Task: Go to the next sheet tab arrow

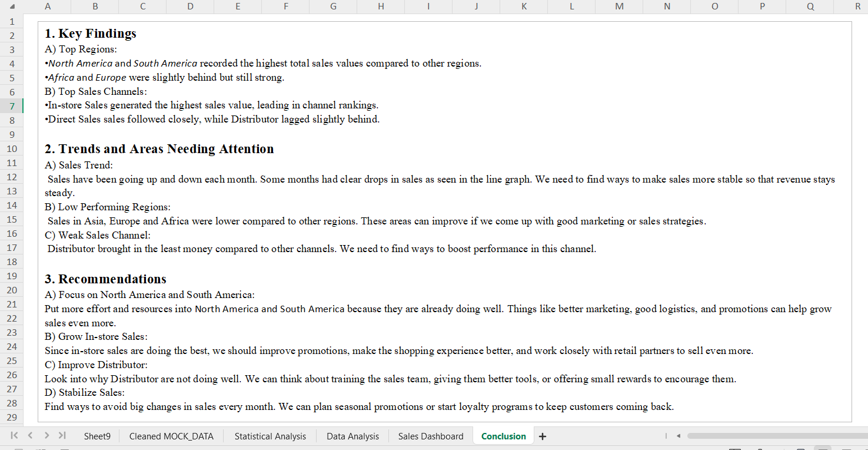Action: pos(46,436)
